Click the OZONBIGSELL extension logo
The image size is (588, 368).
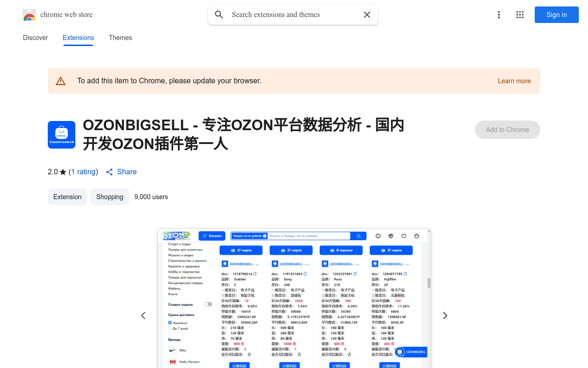(x=62, y=135)
